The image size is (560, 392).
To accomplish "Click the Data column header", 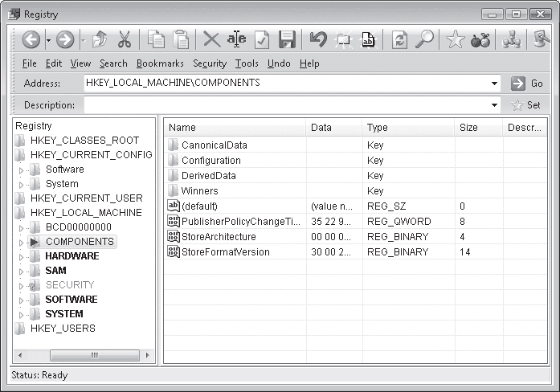I will coord(333,128).
